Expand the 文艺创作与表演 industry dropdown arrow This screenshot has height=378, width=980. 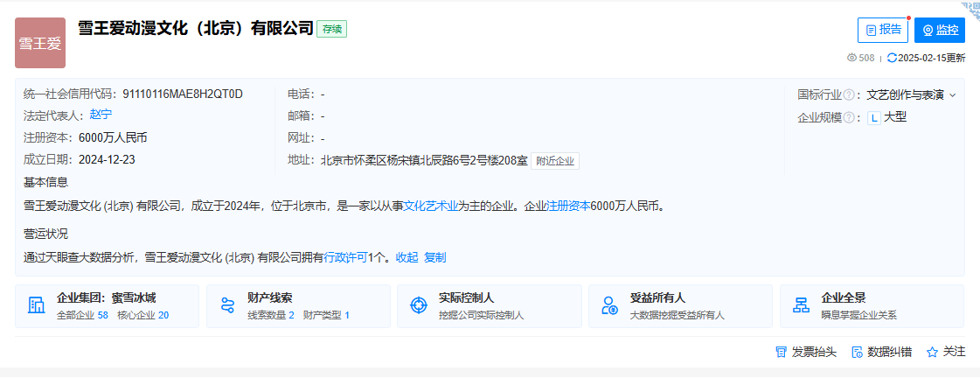pyautogui.click(x=953, y=95)
